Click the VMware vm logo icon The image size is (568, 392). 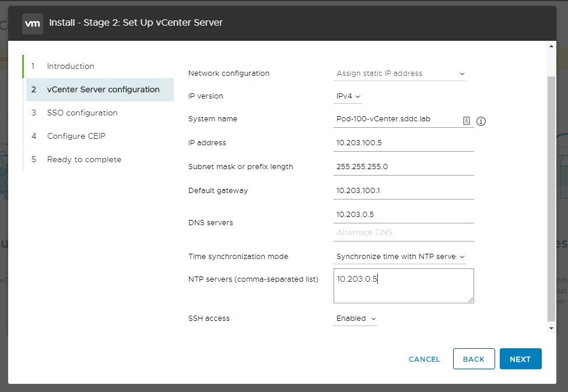[33, 23]
